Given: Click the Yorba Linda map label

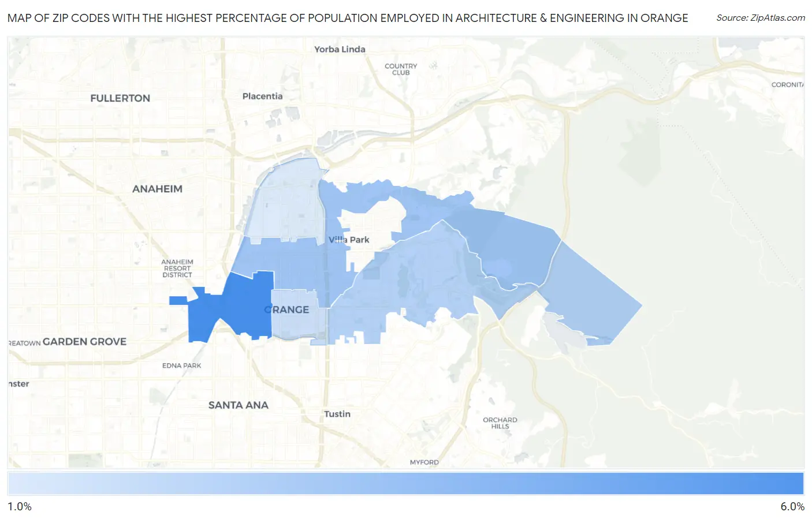Looking at the screenshot, I should click(340, 49).
